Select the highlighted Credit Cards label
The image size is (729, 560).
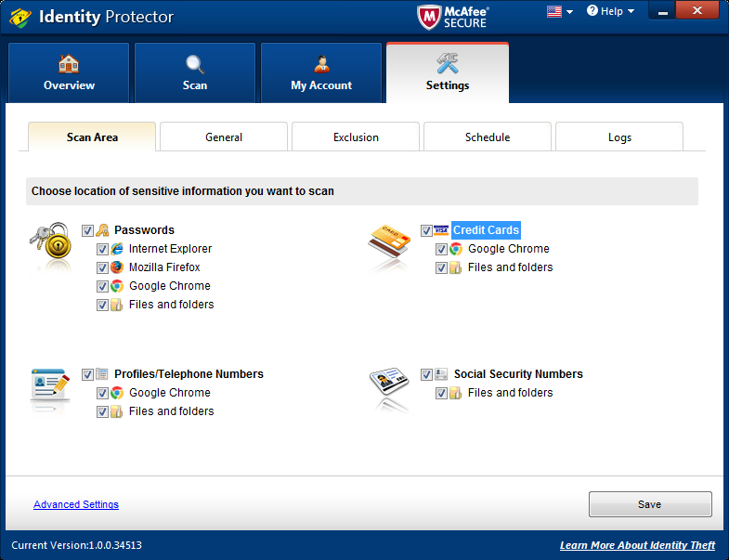486,229
